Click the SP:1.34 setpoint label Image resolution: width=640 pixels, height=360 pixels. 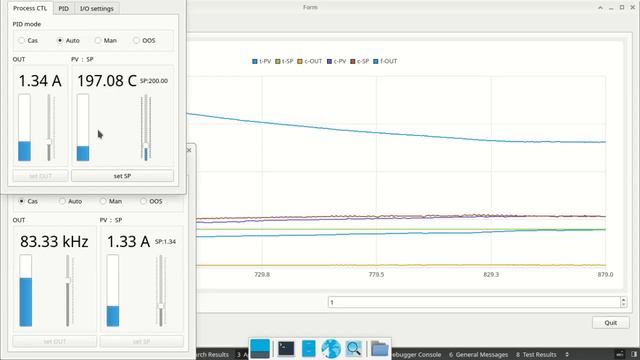pos(165,242)
